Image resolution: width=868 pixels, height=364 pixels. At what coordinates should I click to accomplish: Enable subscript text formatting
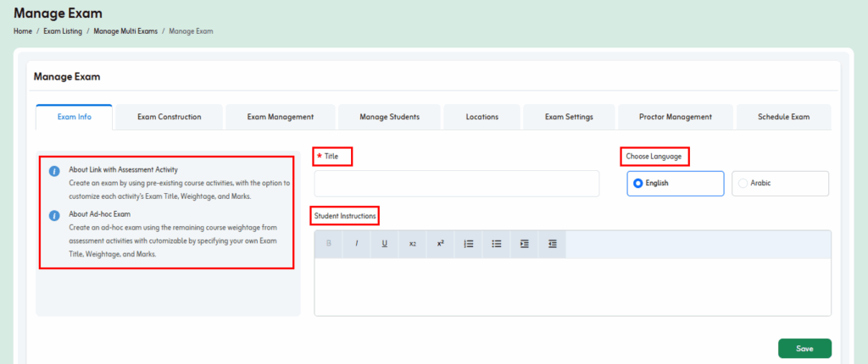[413, 244]
